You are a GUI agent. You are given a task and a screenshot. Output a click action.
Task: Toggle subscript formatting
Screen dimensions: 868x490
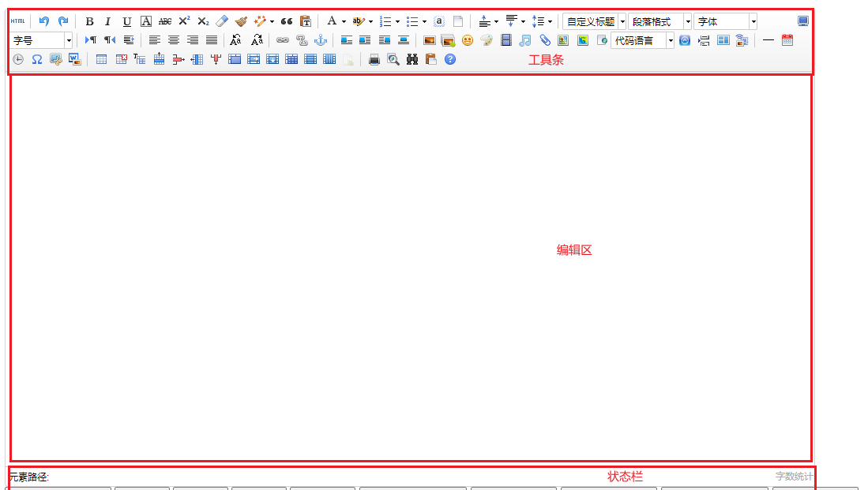pyautogui.click(x=203, y=21)
